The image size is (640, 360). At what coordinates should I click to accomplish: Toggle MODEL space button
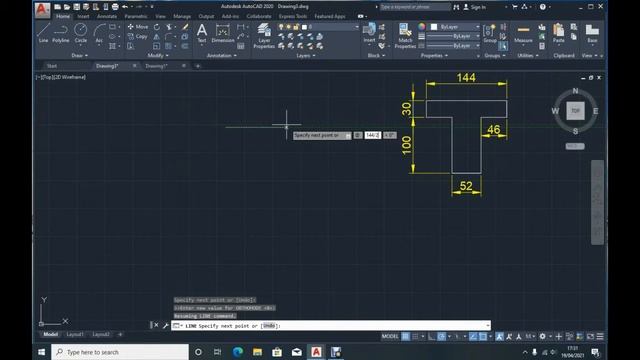[x=390, y=336]
